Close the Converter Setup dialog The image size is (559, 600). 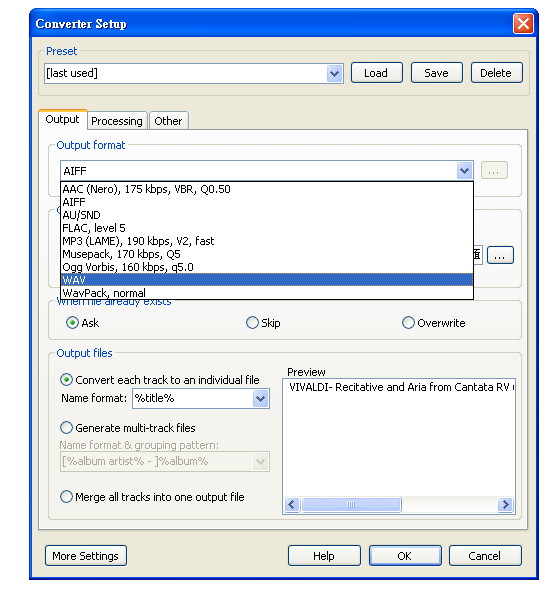[523, 24]
